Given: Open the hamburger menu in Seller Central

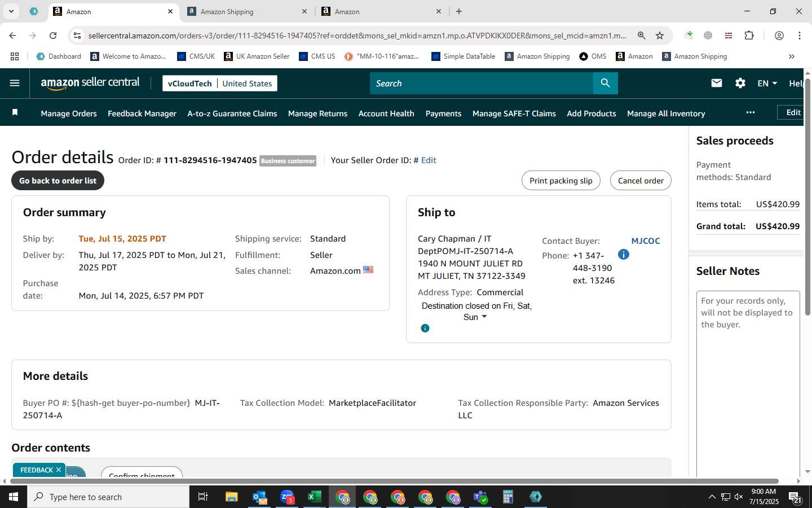Looking at the screenshot, I should pos(15,83).
